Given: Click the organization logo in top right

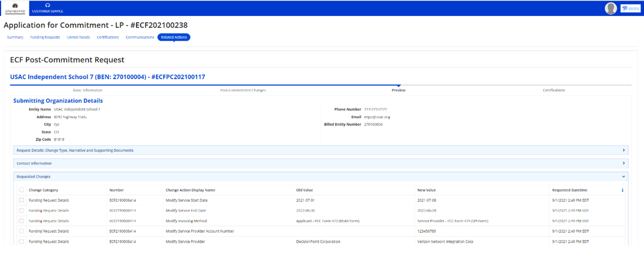Looking at the screenshot, I should point(630,8).
